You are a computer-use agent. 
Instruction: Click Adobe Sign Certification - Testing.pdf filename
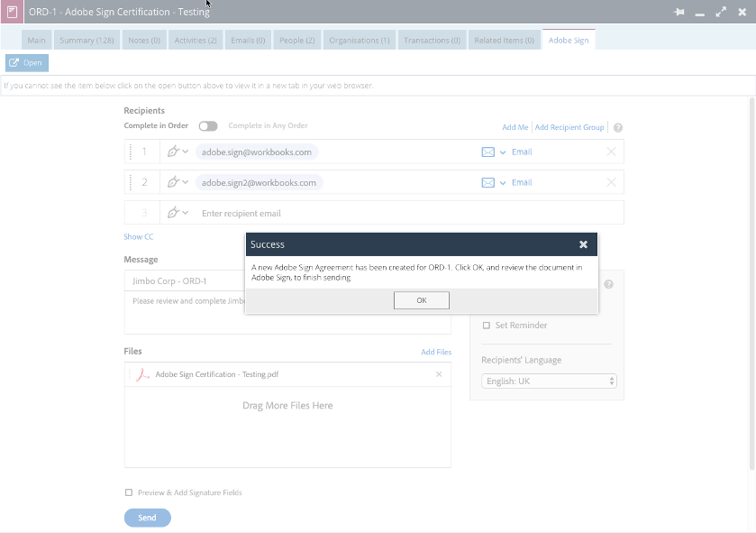(x=217, y=374)
